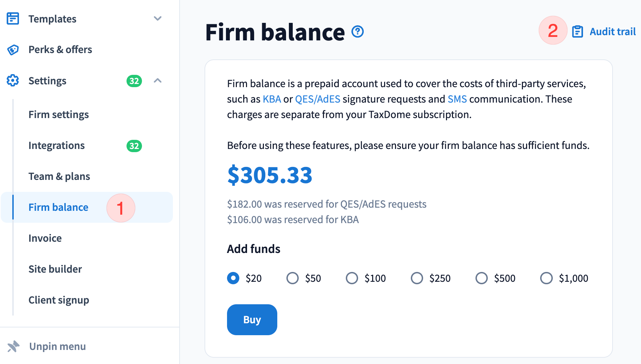The height and width of the screenshot is (364, 641).
Task: Open the KBA link in description
Action: tap(272, 99)
